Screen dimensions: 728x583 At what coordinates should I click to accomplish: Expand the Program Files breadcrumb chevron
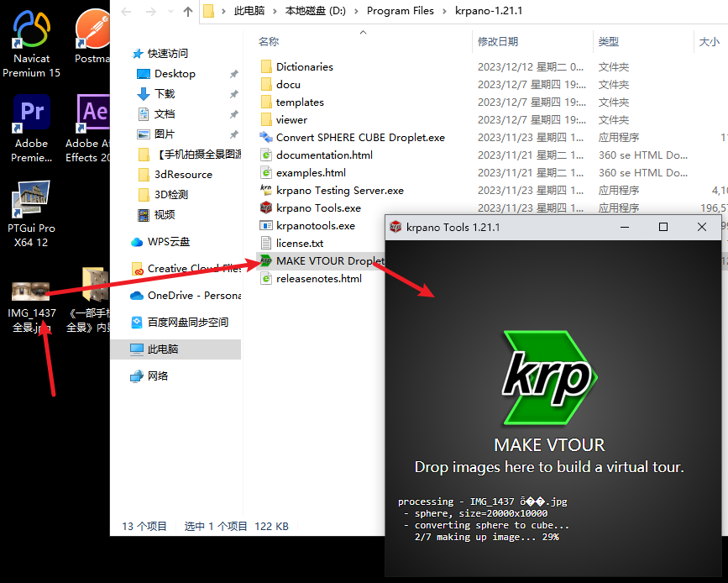pyautogui.click(x=444, y=11)
